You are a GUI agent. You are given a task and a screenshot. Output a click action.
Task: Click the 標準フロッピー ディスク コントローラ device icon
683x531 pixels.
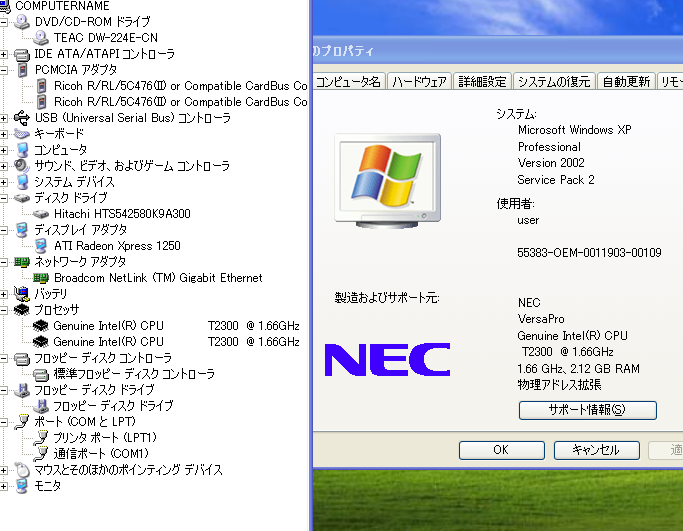coord(41,374)
